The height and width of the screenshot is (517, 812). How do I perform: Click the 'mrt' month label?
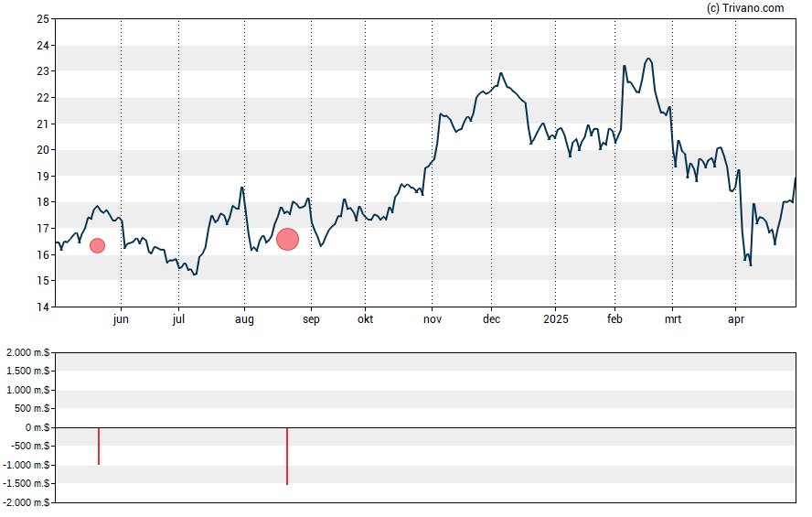pos(673,319)
